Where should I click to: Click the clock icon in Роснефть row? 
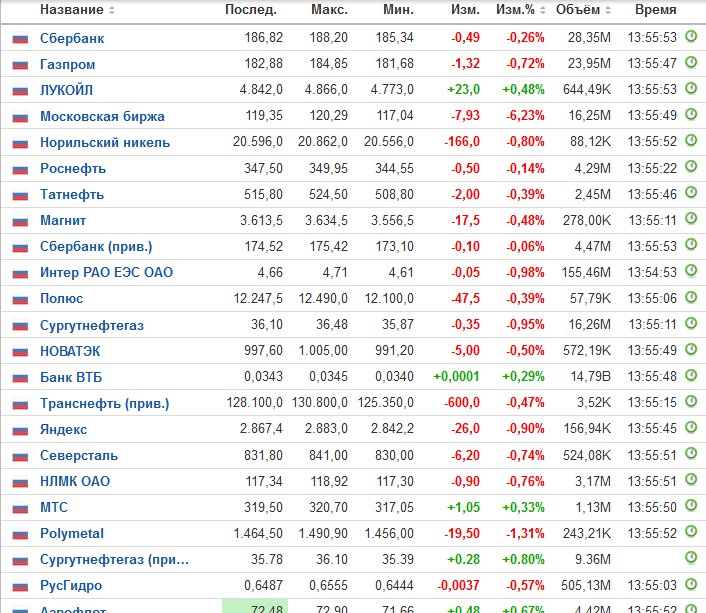[691, 167]
